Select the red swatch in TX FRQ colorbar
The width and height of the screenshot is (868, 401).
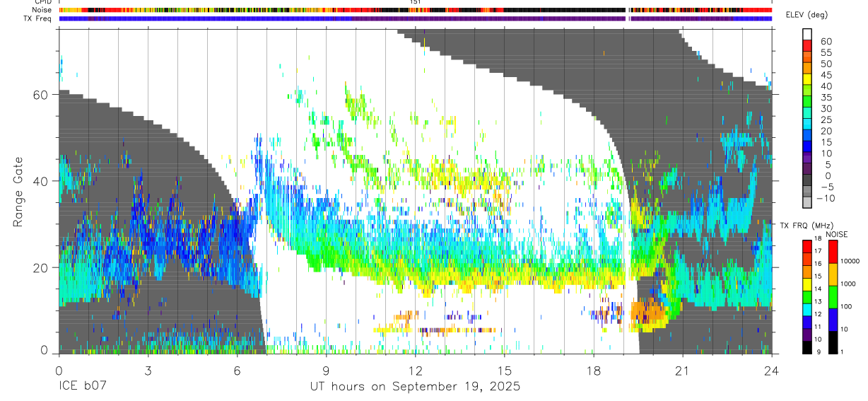807,247
